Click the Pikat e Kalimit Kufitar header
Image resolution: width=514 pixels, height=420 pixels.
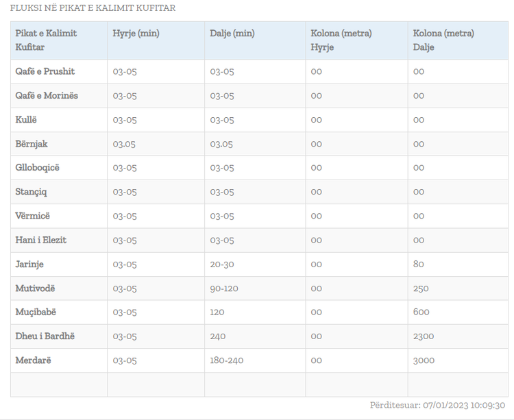click(x=46, y=40)
